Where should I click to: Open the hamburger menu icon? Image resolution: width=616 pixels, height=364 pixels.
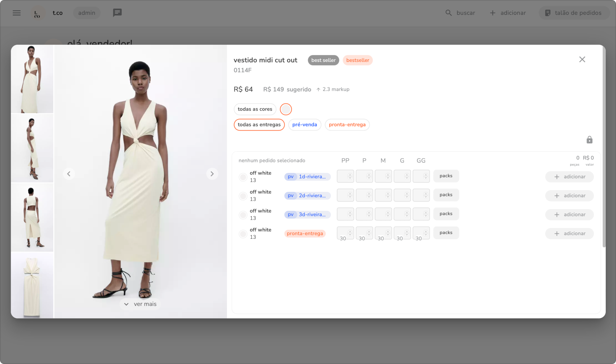16,13
